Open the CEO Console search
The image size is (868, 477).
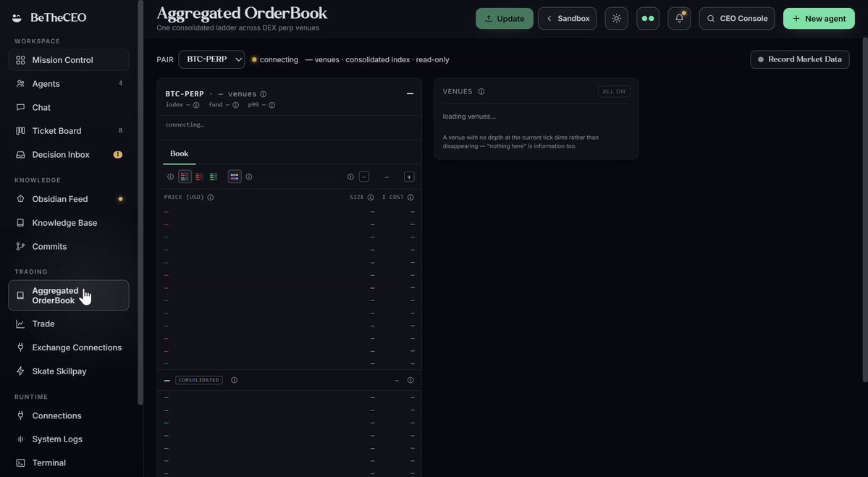pyautogui.click(x=737, y=18)
